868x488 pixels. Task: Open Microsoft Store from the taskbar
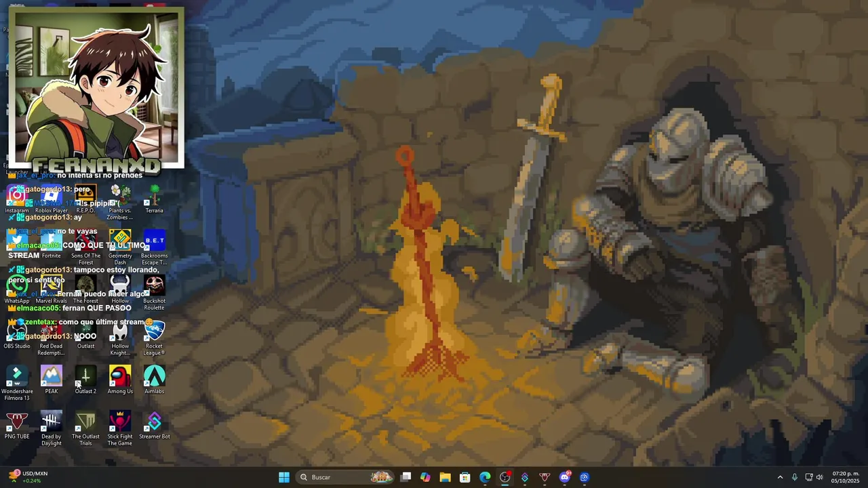(x=465, y=477)
